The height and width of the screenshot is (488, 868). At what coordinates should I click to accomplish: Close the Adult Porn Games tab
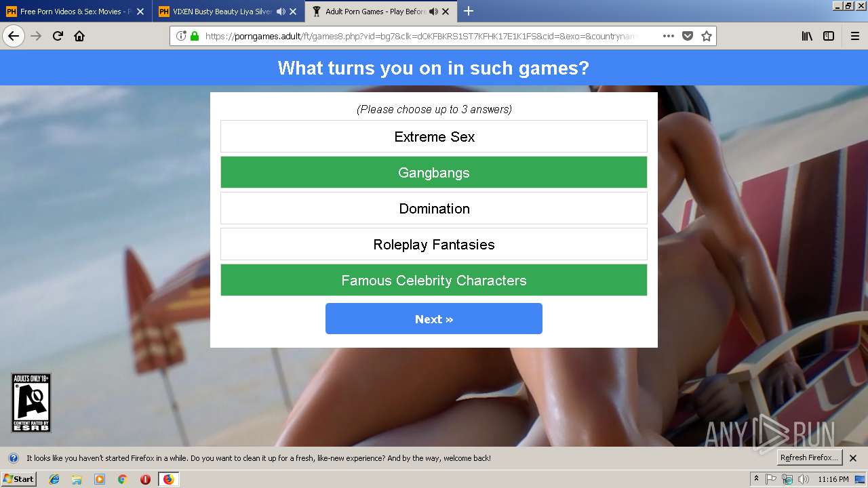pos(446,12)
